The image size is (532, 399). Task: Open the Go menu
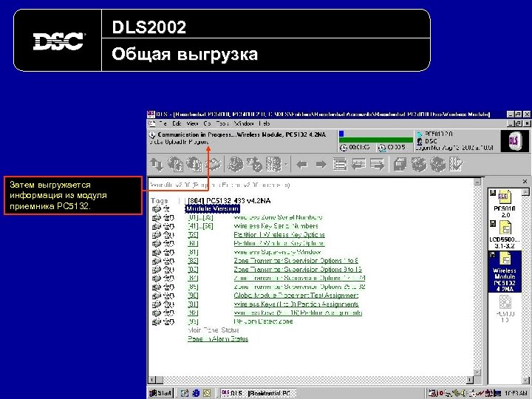click(208, 123)
